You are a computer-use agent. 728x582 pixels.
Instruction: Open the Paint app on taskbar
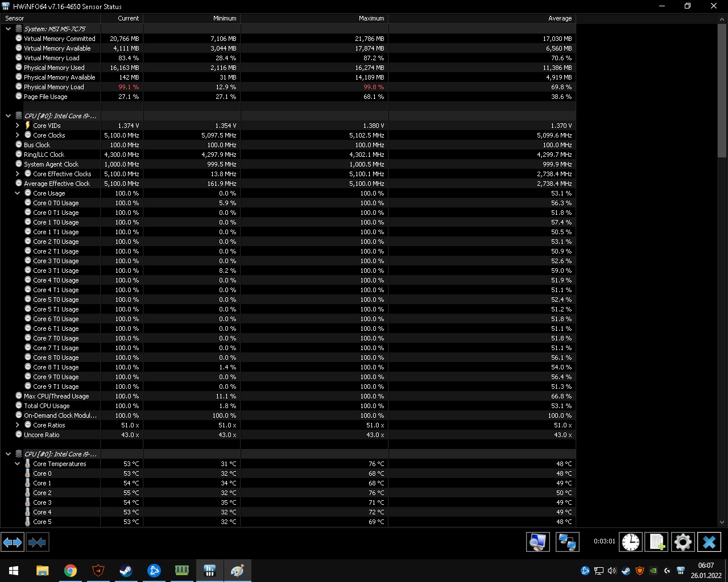click(237, 571)
